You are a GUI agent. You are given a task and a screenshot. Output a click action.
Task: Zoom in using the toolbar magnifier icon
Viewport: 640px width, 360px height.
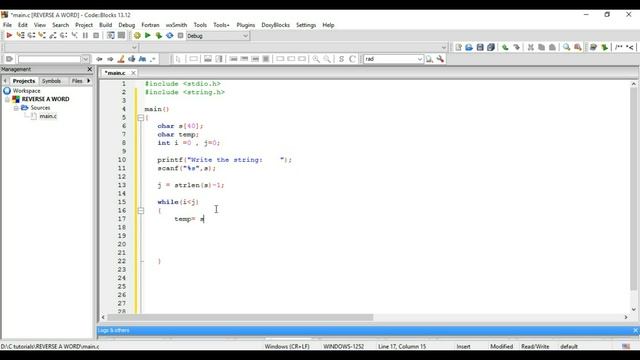316,59
